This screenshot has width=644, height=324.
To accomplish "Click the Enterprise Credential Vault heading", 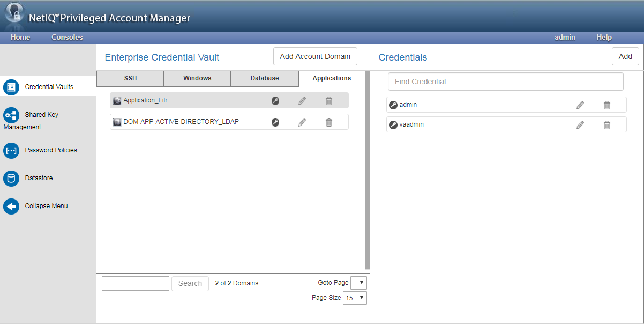I will [162, 57].
